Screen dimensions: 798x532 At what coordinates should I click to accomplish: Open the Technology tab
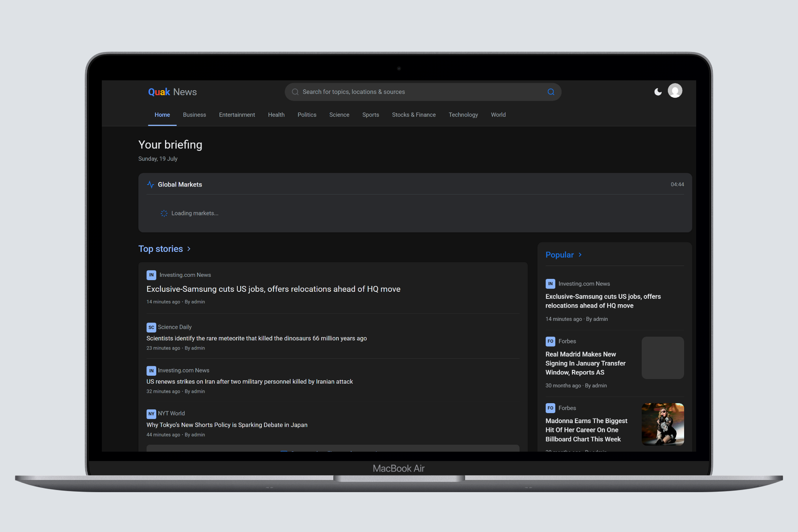463,115
